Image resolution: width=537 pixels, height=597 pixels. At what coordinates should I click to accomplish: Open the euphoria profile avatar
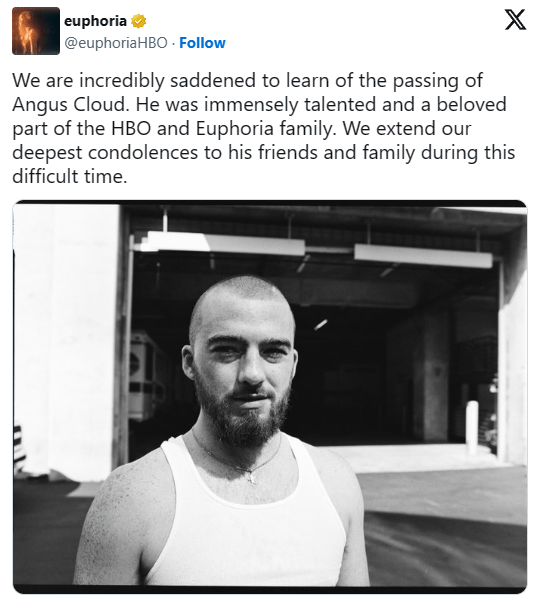click(36, 31)
